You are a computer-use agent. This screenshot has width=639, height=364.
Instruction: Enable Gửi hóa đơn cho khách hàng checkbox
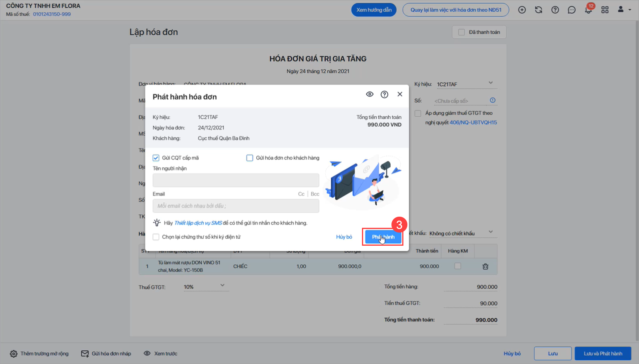[250, 158]
